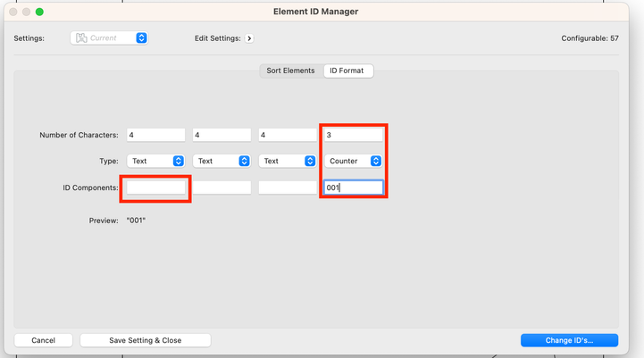Expand the Edit Settings arrow
This screenshot has height=358, width=644.
249,38
